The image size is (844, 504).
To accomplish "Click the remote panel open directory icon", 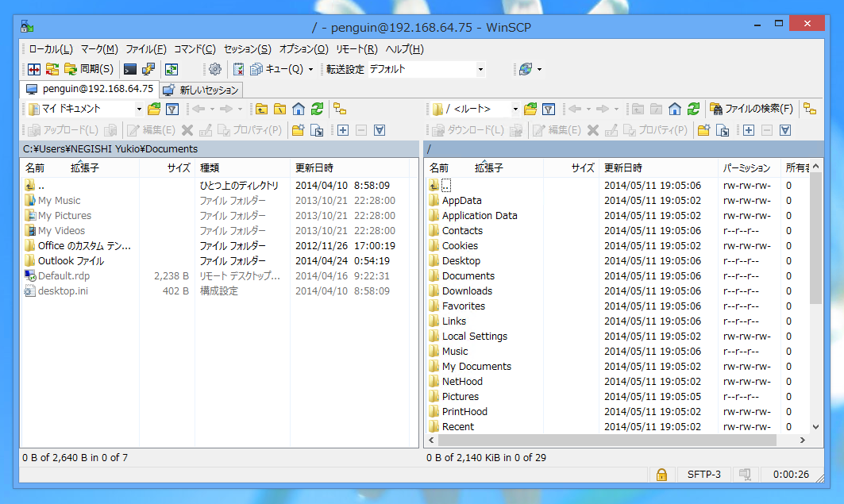I will click(530, 110).
